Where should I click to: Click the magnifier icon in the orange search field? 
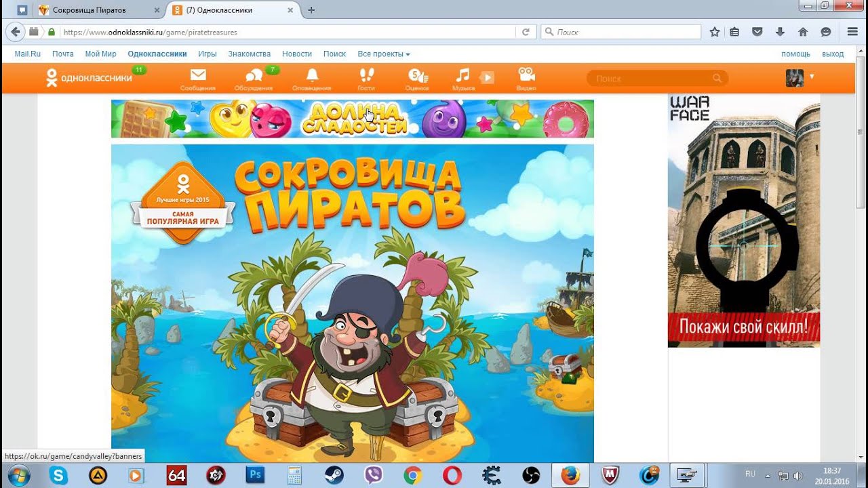717,79
